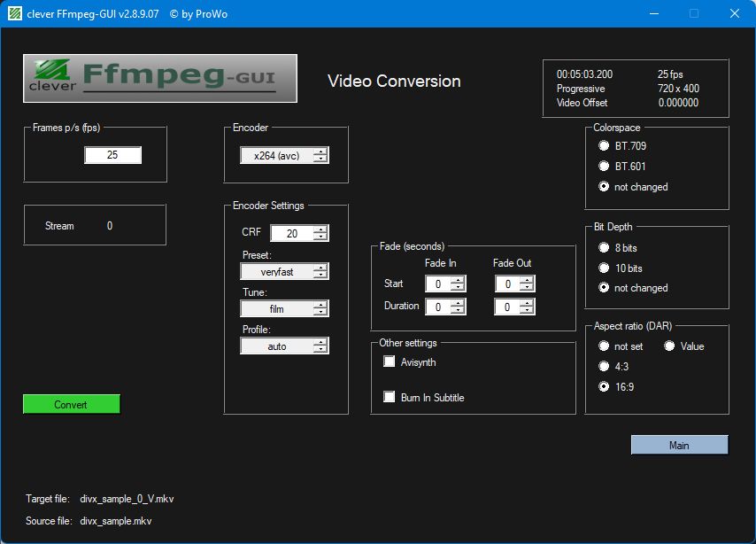
Task: Click the Video Offset 0.000000 value
Action: [x=678, y=102]
